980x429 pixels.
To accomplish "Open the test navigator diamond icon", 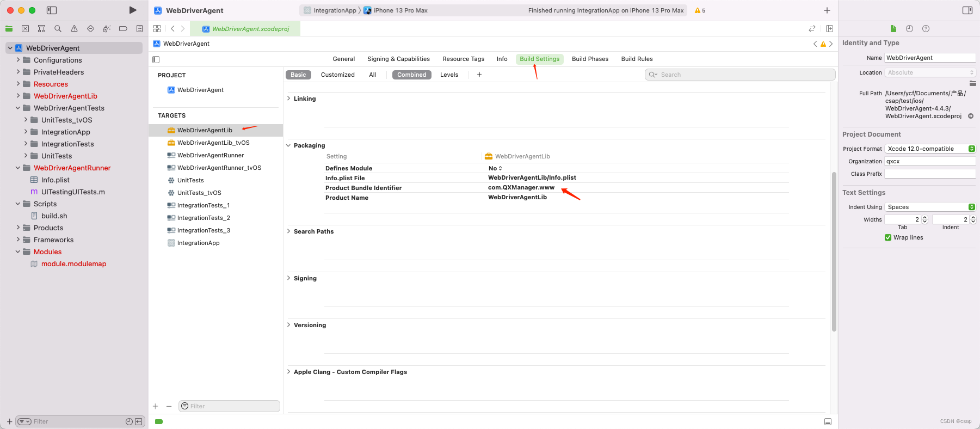I will [x=90, y=28].
